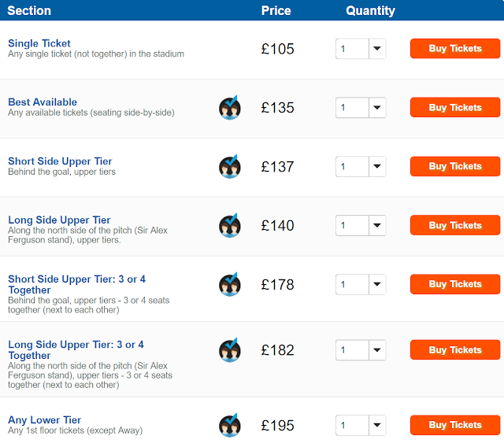Viewport: 504px width, 447px height.
Task: Select the Short Side Upper Tier link
Action: (60, 161)
